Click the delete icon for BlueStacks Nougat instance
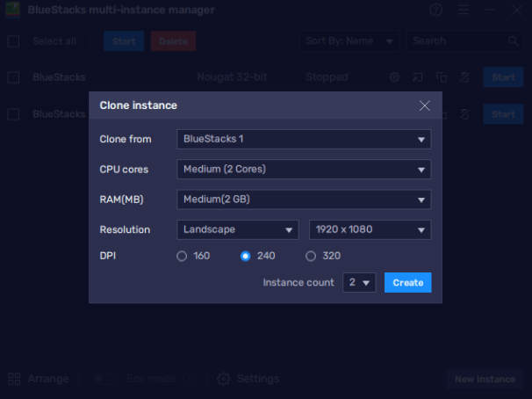 [464, 77]
